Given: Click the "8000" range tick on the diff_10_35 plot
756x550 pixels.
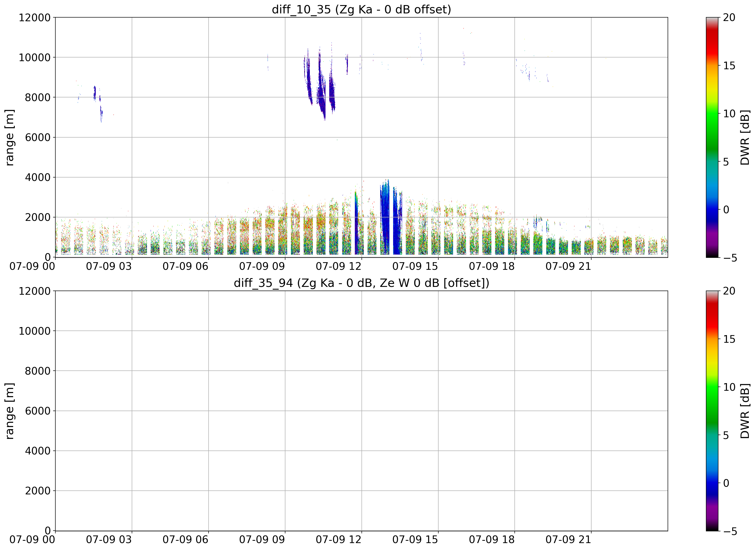Looking at the screenshot, I should pos(38,97).
